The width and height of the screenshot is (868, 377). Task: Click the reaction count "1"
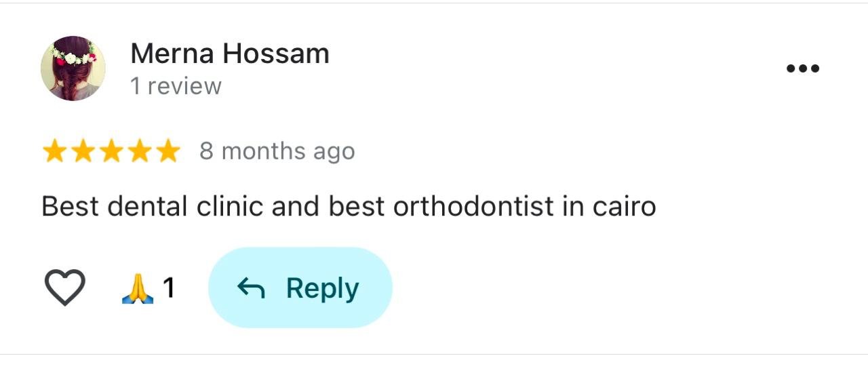tap(169, 288)
